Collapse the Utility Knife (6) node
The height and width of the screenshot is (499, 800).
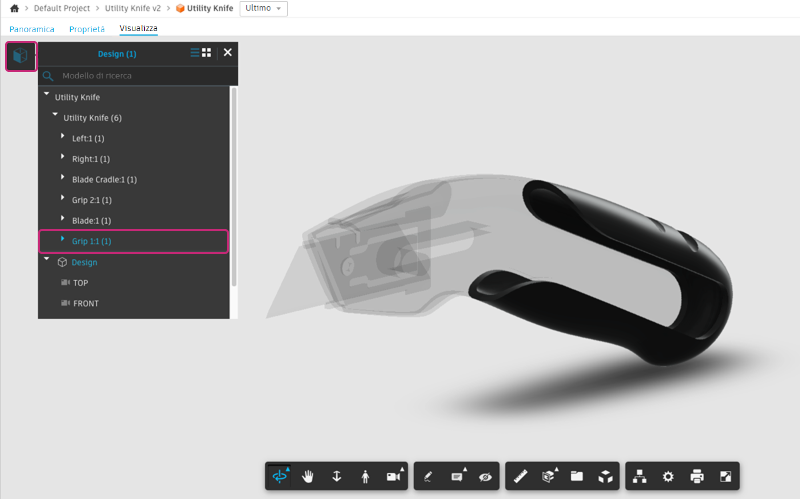pos(55,114)
